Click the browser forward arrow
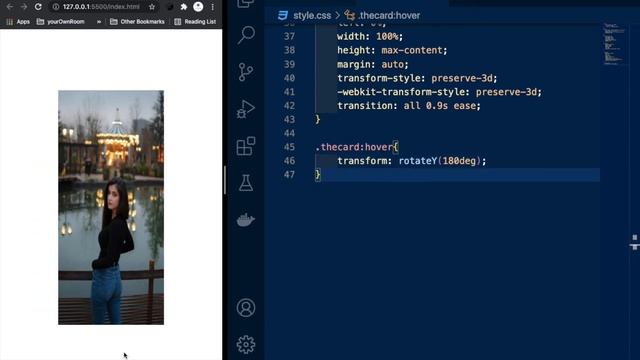Image resolution: width=640 pixels, height=360 pixels. [x=24, y=7]
